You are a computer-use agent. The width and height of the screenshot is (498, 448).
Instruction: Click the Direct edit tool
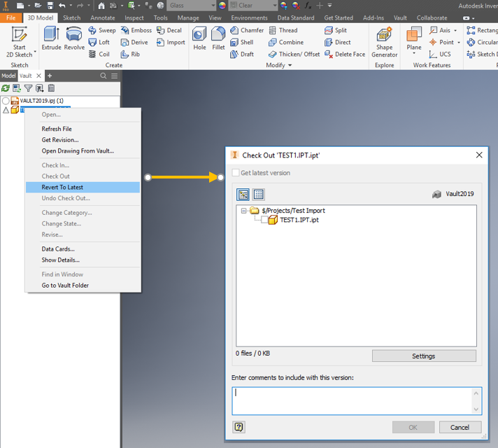[x=337, y=42]
